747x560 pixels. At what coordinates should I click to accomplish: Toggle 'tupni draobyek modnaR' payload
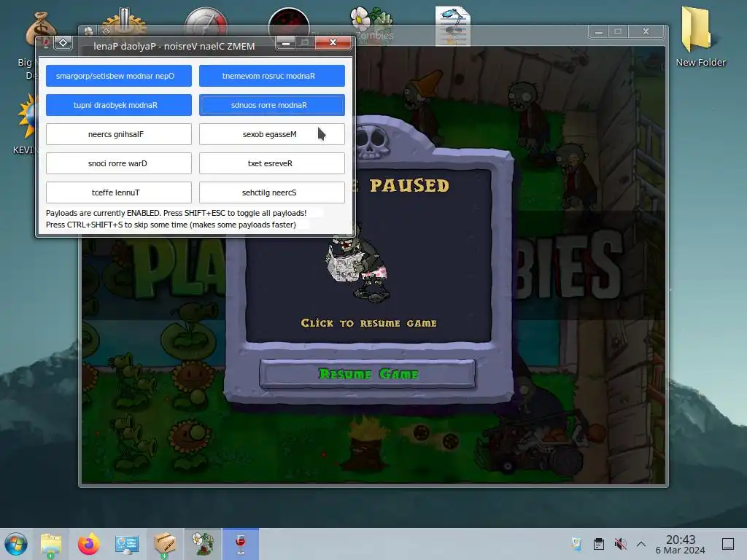pos(119,105)
